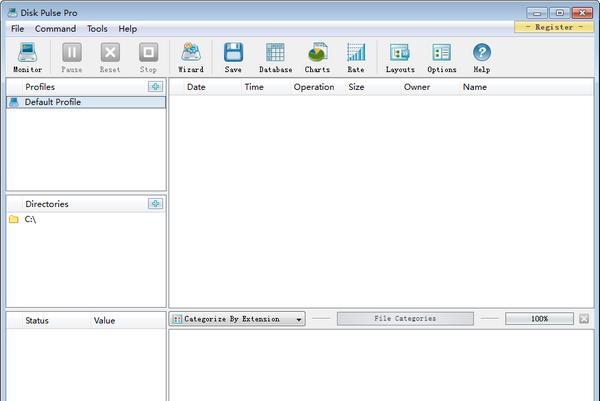
Task: Sort by the Date column header
Action: pos(196,87)
